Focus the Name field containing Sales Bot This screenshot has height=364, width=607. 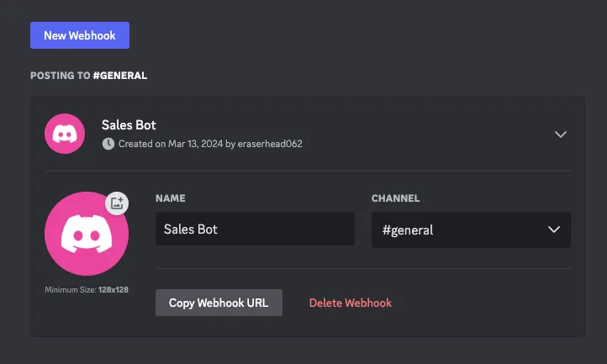point(255,229)
